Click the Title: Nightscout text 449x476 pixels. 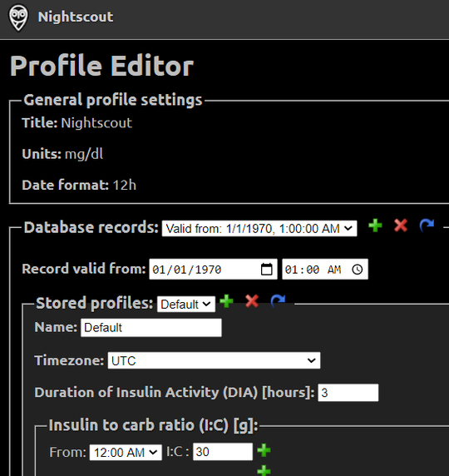(77, 123)
